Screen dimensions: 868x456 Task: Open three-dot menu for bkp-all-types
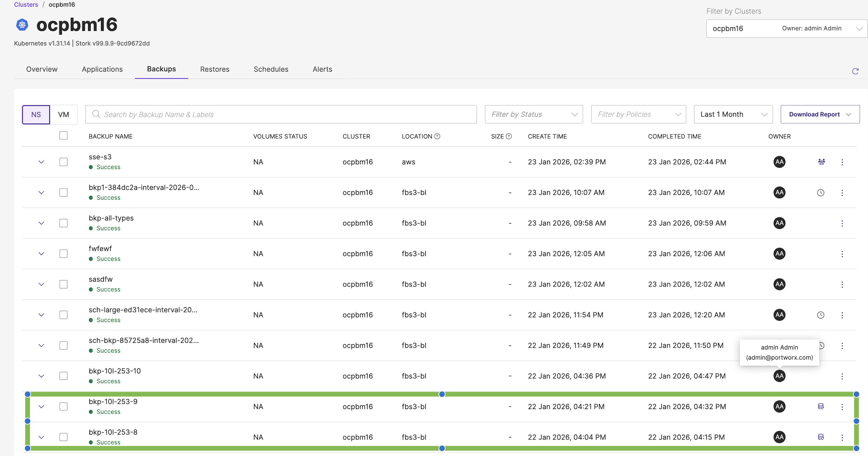pos(842,223)
